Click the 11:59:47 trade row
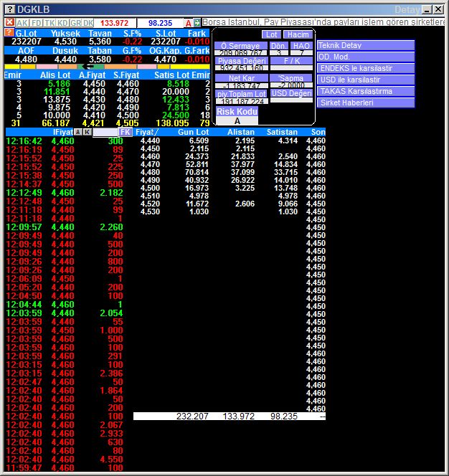The height and width of the screenshot is (476, 449). 65,468
